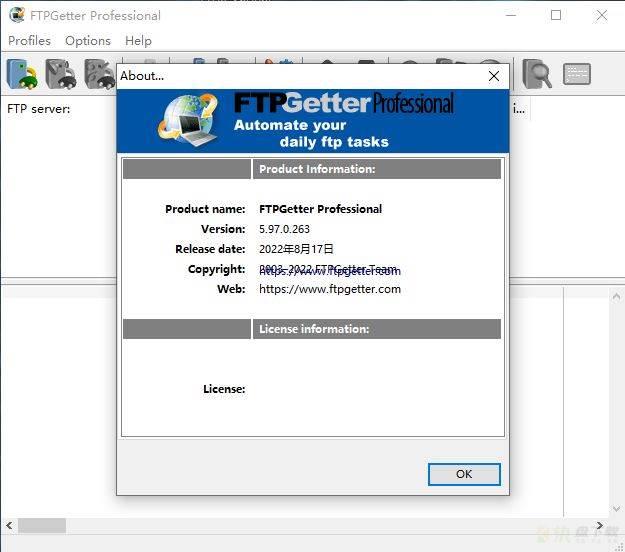Image resolution: width=625 pixels, height=552 pixels.
Task: Click the version number 5.97.0.263
Action: pyautogui.click(x=284, y=229)
